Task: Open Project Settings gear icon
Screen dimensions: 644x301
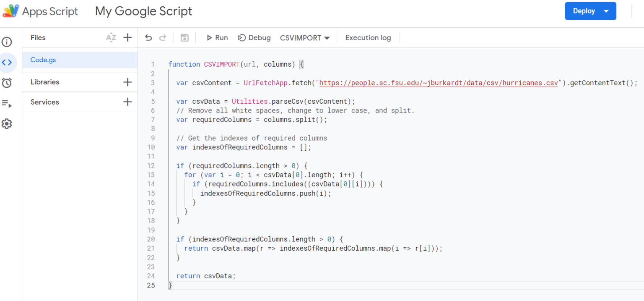Action: [x=8, y=124]
